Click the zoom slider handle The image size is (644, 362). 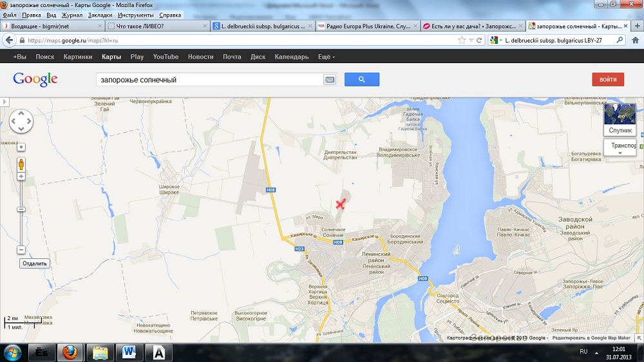(21, 209)
